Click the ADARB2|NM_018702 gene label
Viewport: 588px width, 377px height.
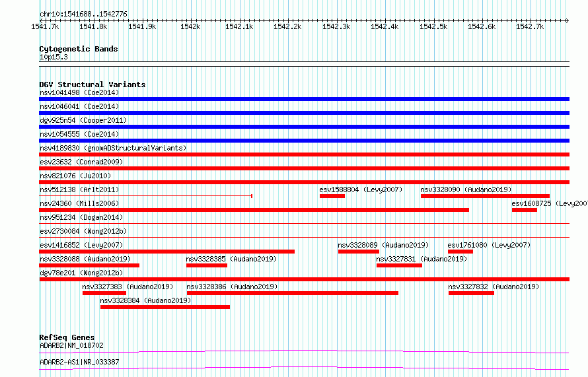[71, 345]
